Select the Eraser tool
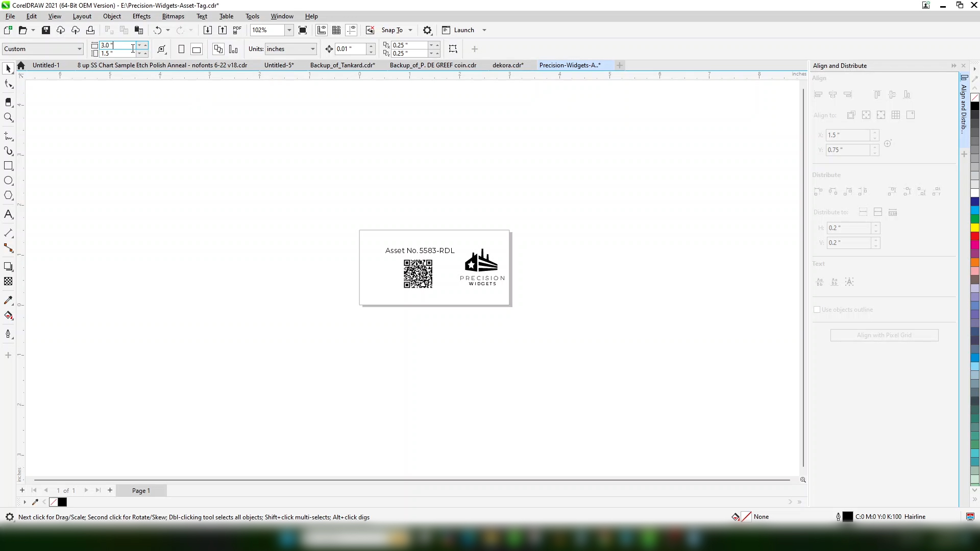Viewport: 980px width, 551px height. (x=8, y=102)
